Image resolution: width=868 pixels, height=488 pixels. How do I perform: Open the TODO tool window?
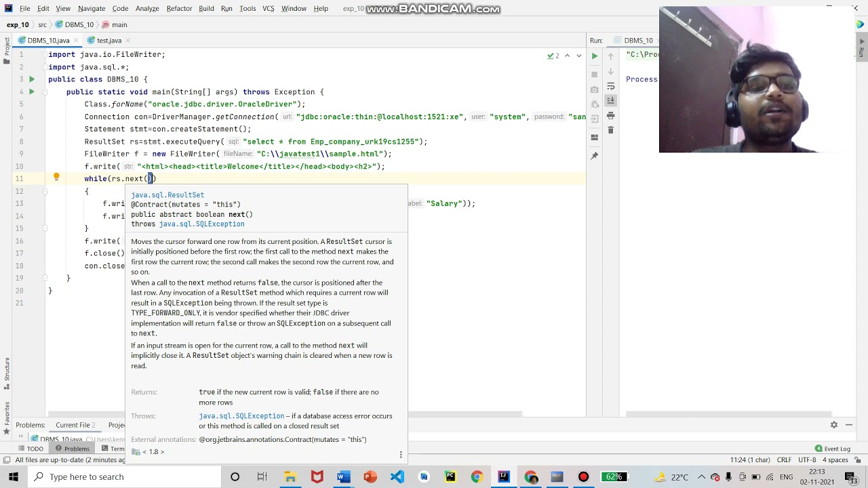click(x=30, y=449)
